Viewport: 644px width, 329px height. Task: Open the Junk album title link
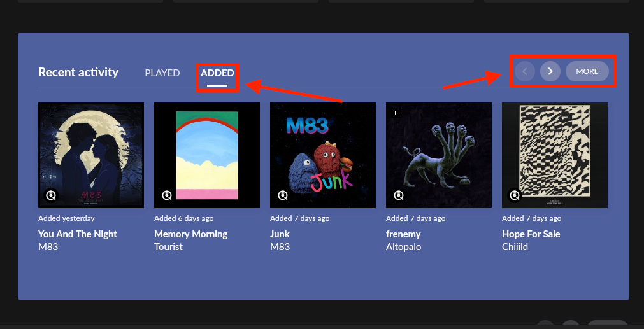coord(280,234)
